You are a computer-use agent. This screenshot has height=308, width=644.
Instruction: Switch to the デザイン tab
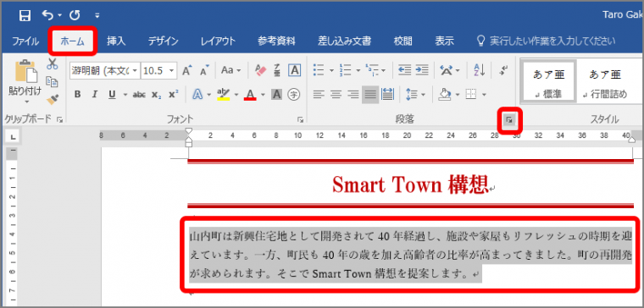(163, 41)
